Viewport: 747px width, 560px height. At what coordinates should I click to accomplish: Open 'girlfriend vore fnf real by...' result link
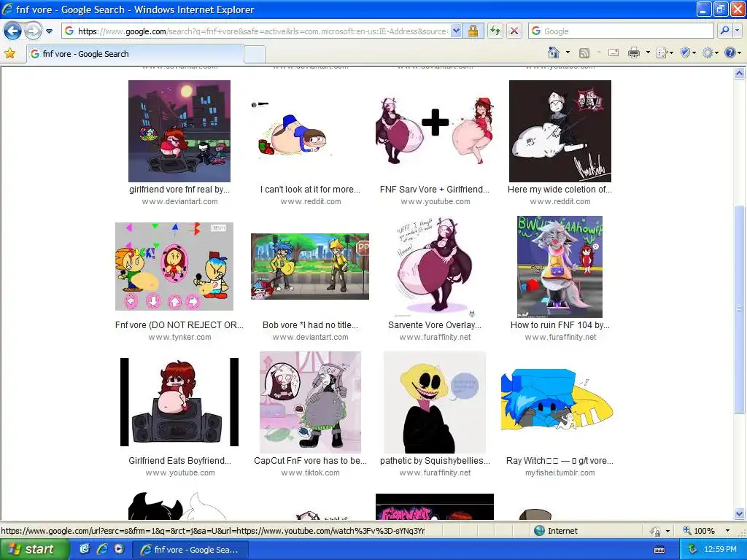179,190
